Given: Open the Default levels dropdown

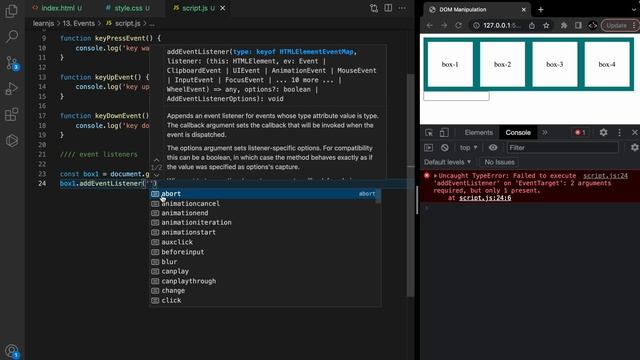Looking at the screenshot, I should coord(447,162).
